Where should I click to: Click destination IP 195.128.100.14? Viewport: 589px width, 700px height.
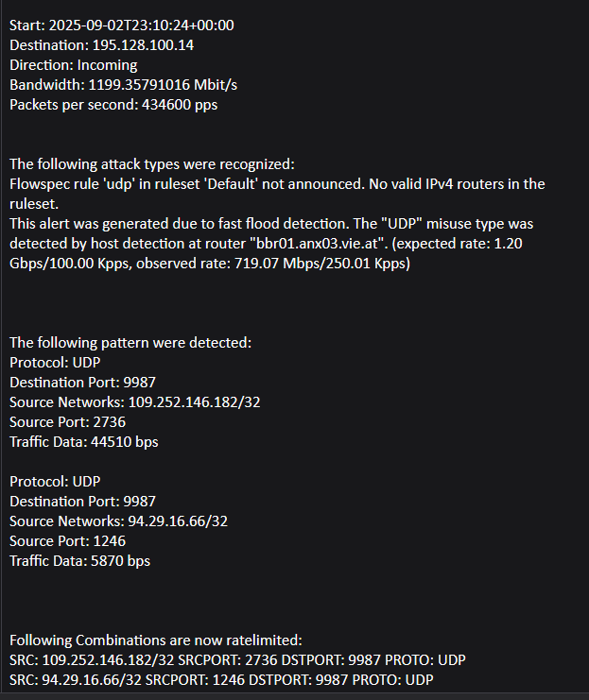click(143, 45)
